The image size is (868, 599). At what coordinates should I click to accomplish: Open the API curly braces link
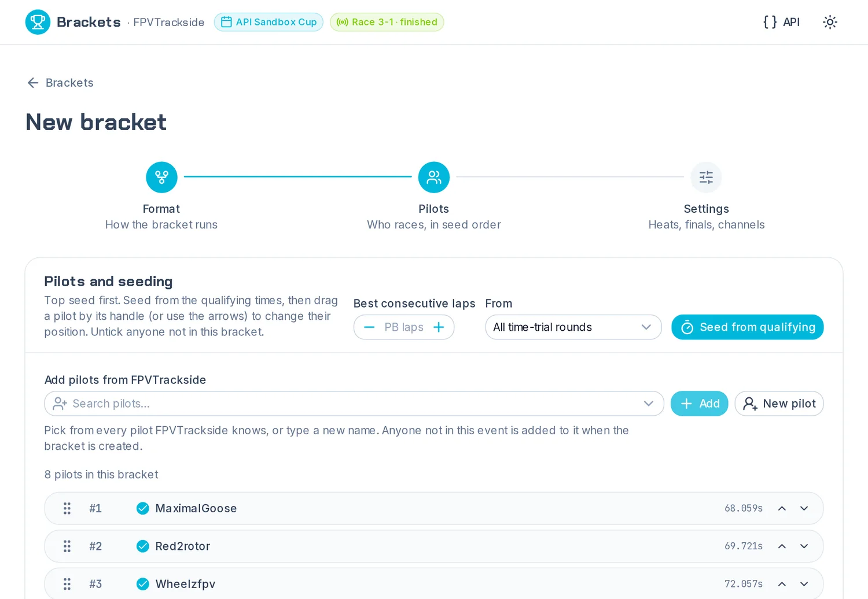[781, 22]
